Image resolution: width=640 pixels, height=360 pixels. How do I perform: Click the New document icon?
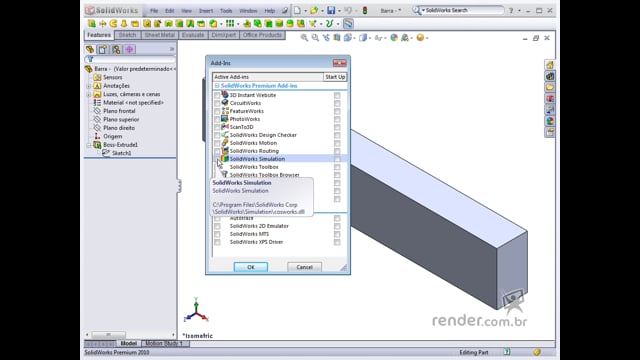[x=298, y=10]
